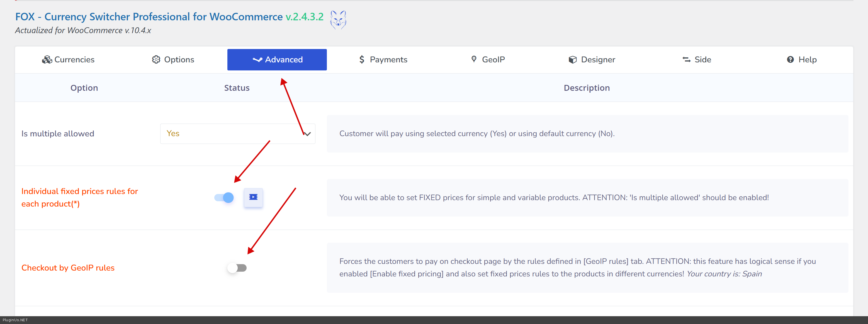
Task: Click the GeoIP map pin icon
Action: pos(474,59)
